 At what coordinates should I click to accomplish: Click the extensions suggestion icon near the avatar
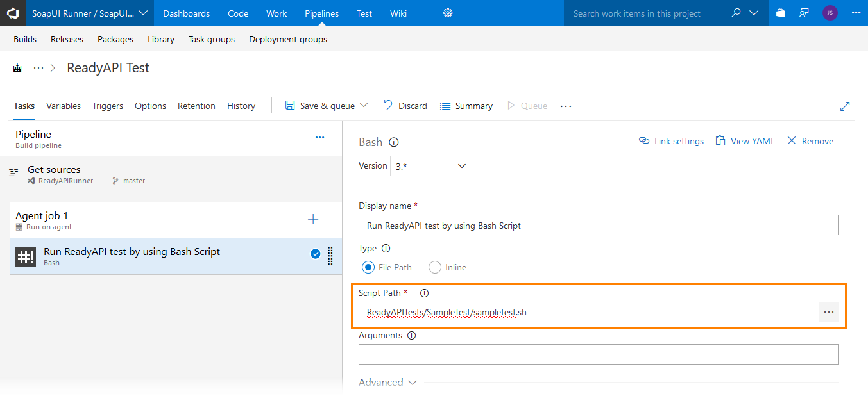(x=804, y=13)
